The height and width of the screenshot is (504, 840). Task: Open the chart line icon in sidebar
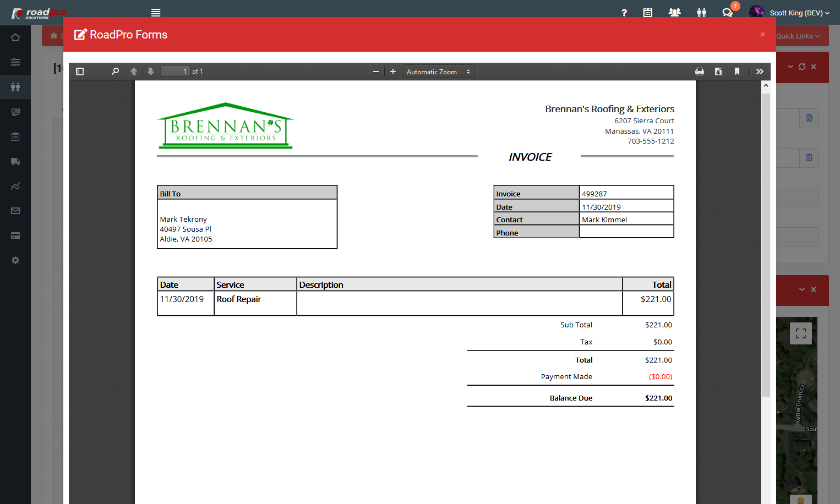[15, 186]
